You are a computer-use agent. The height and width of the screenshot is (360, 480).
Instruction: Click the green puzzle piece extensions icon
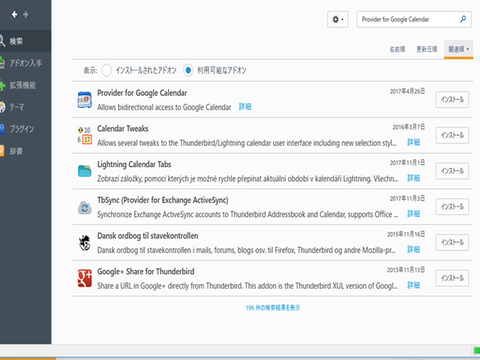point(2,85)
